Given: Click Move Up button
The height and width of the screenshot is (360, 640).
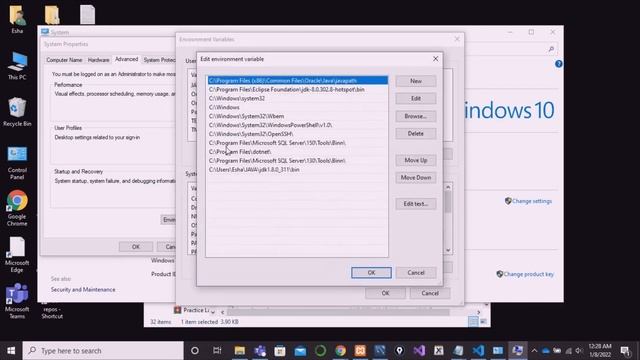Looking at the screenshot, I should [416, 160].
